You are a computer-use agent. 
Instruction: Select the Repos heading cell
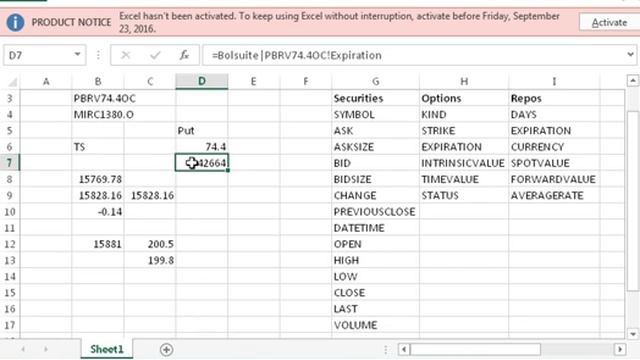pos(554,98)
